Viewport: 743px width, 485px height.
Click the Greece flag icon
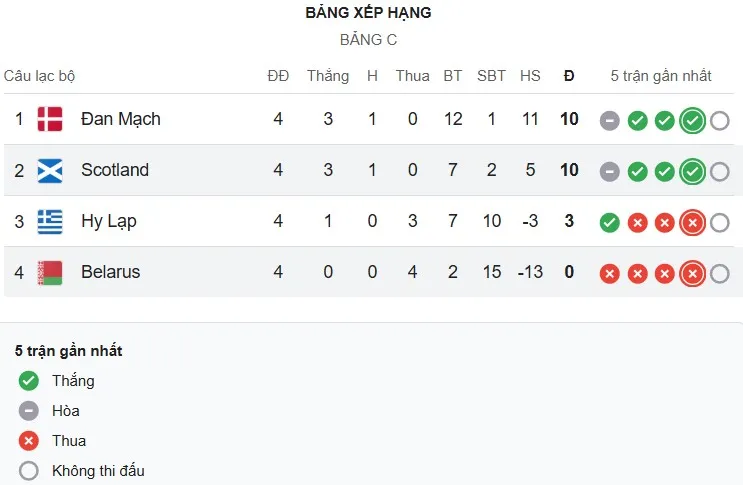coord(50,222)
